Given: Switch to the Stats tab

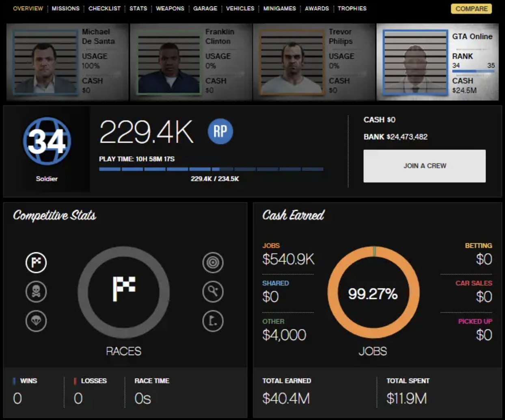Looking at the screenshot, I should tap(138, 8).
